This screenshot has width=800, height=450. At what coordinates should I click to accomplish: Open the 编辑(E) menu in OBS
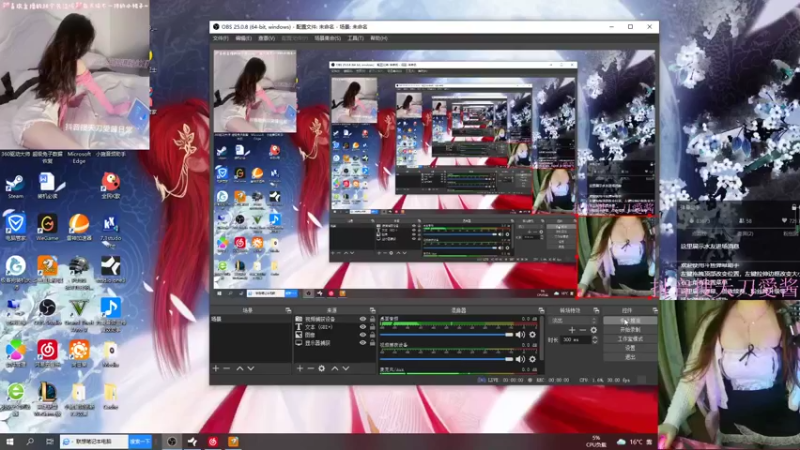[x=243, y=38]
